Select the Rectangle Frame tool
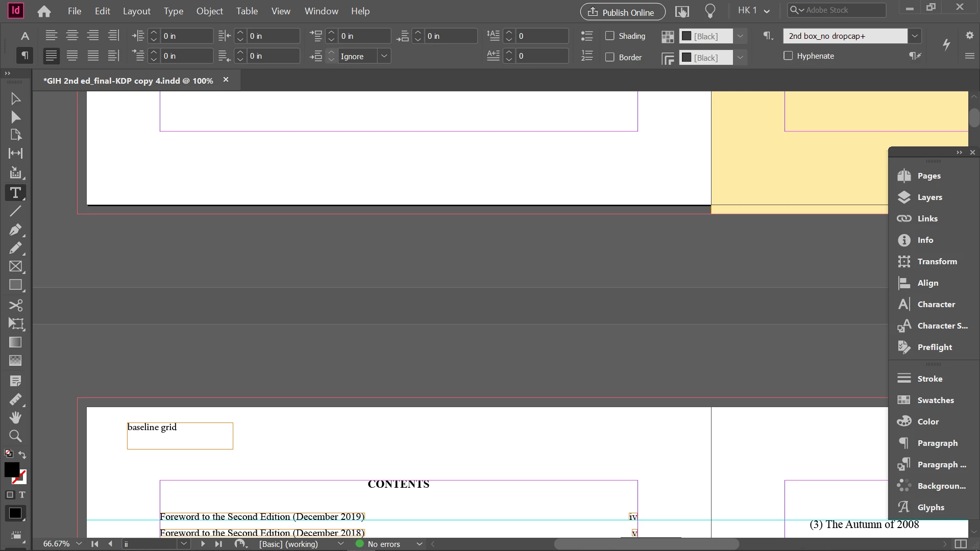 pos(15,266)
